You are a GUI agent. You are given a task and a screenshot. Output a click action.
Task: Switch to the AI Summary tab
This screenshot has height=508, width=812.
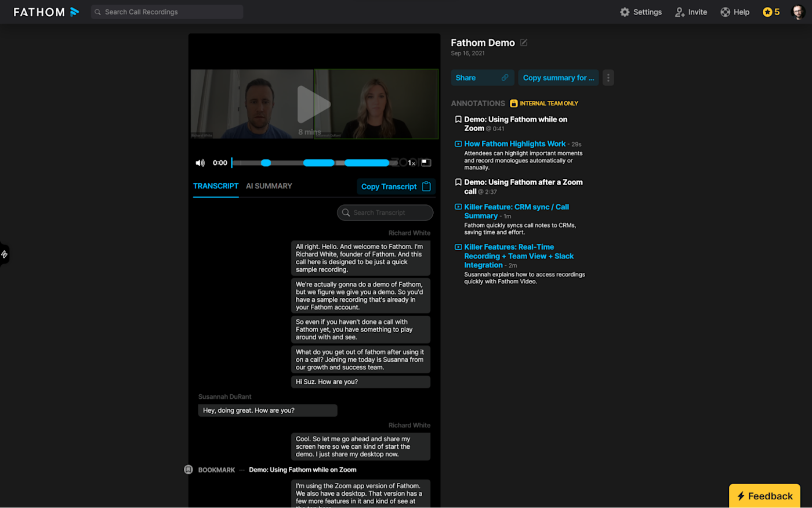click(269, 186)
